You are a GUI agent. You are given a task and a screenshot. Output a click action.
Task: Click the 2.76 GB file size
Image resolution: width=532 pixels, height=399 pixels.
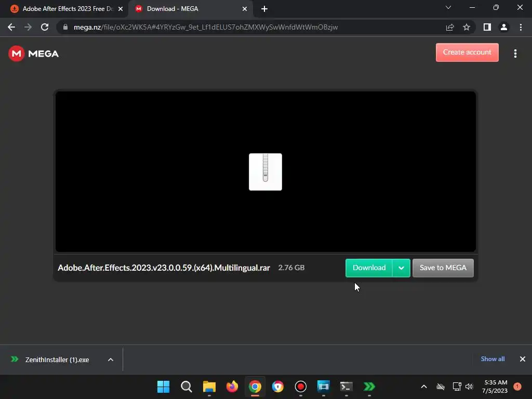[x=291, y=268]
